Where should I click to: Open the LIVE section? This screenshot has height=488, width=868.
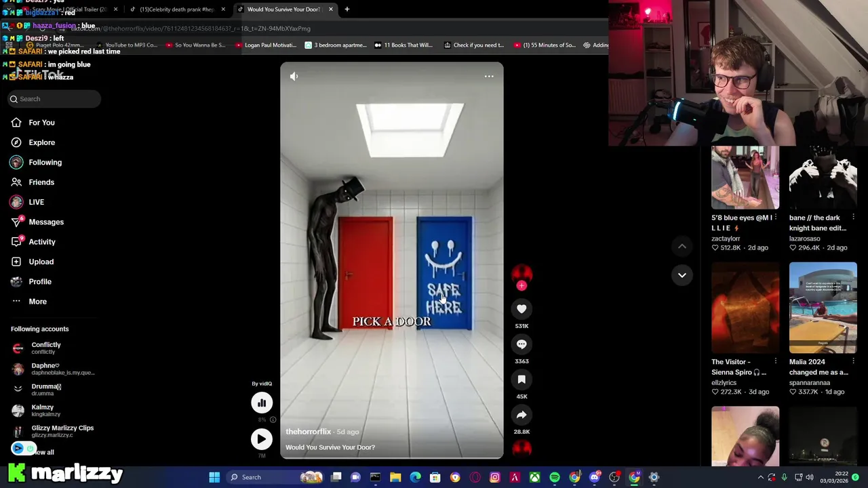[x=27, y=202]
